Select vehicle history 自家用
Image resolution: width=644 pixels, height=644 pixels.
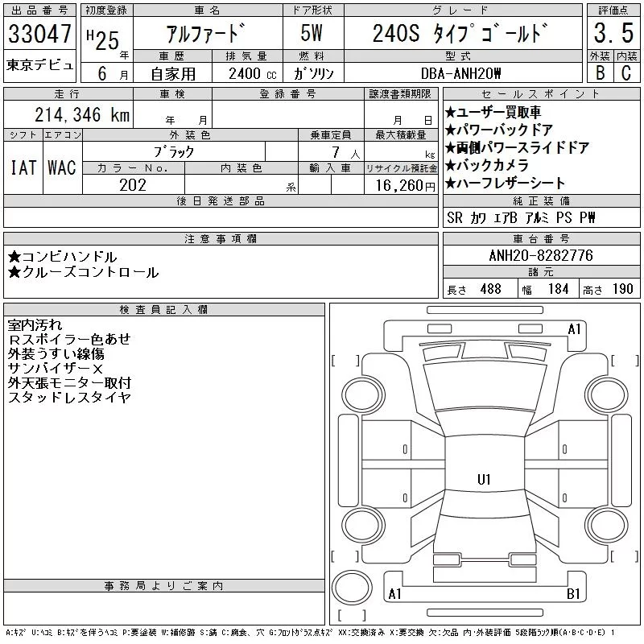[x=173, y=74]
